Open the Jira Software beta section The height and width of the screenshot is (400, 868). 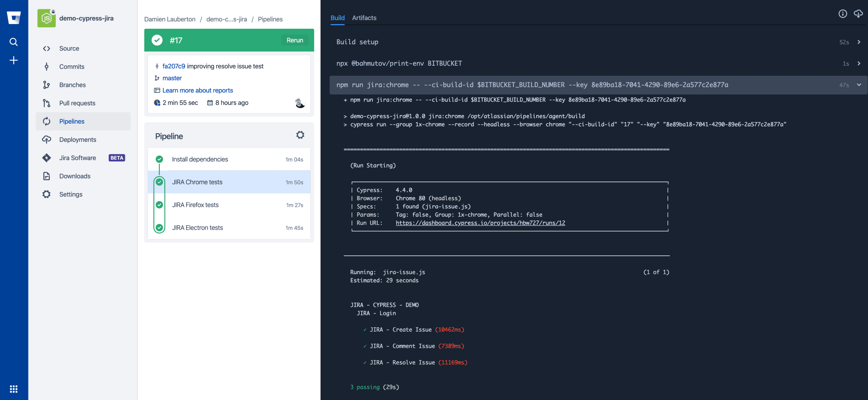pyautogui.click(x=77, y=158)
